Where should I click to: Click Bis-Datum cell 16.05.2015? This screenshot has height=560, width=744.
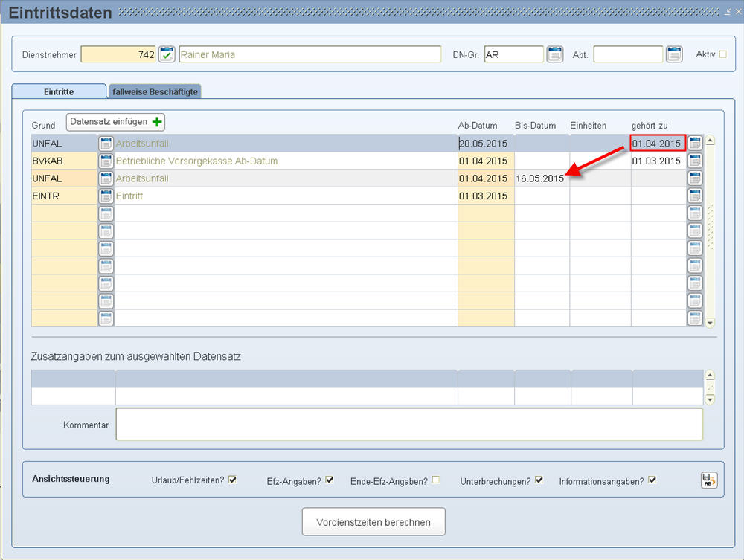tap(542, 178)
